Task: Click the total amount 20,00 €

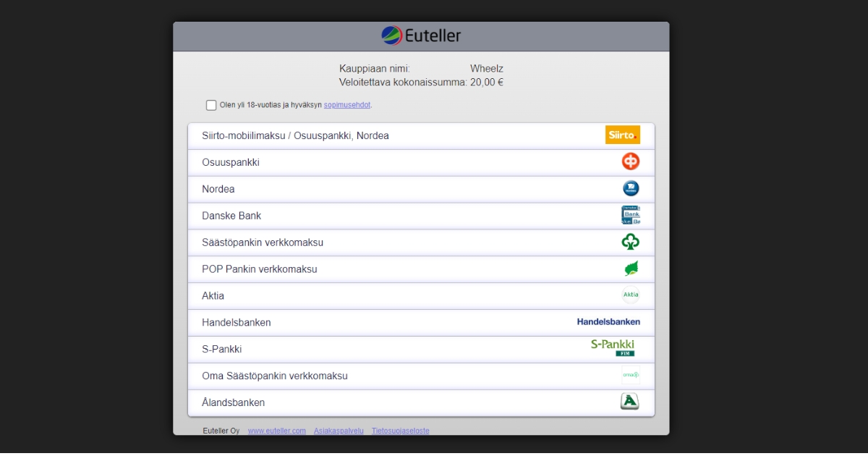Action: (487, 83)
